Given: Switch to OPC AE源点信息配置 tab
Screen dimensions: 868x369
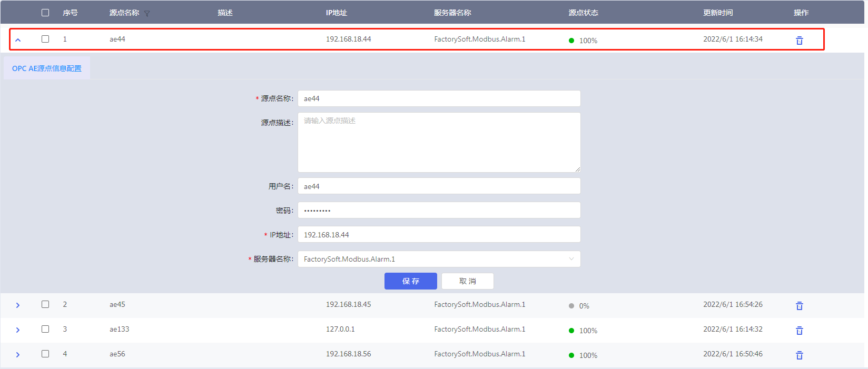Looking at the screenshot, I should pos(47,68).
